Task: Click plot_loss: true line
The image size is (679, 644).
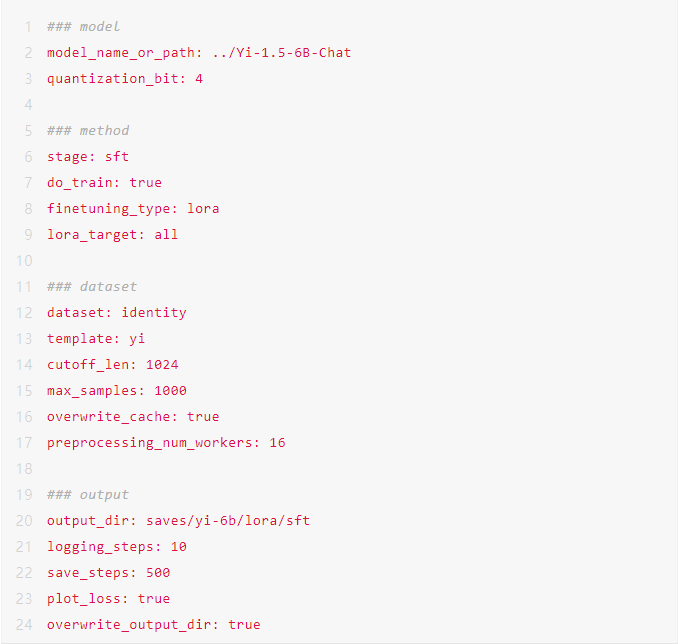Action: [x=108, y=599]
